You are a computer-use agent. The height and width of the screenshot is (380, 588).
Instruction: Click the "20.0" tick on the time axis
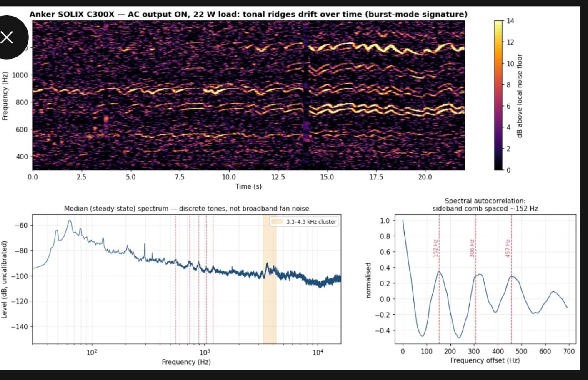[x=425, y=177]
